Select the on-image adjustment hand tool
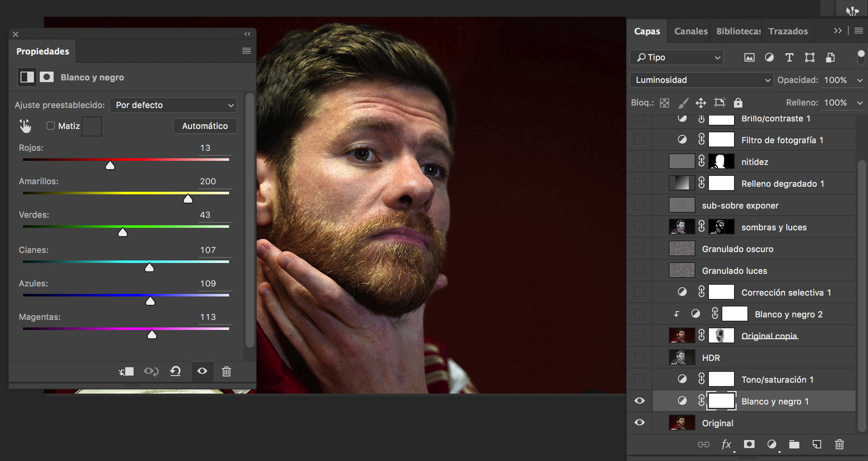Viewport: 868px width, 461px height. (25, 126)
